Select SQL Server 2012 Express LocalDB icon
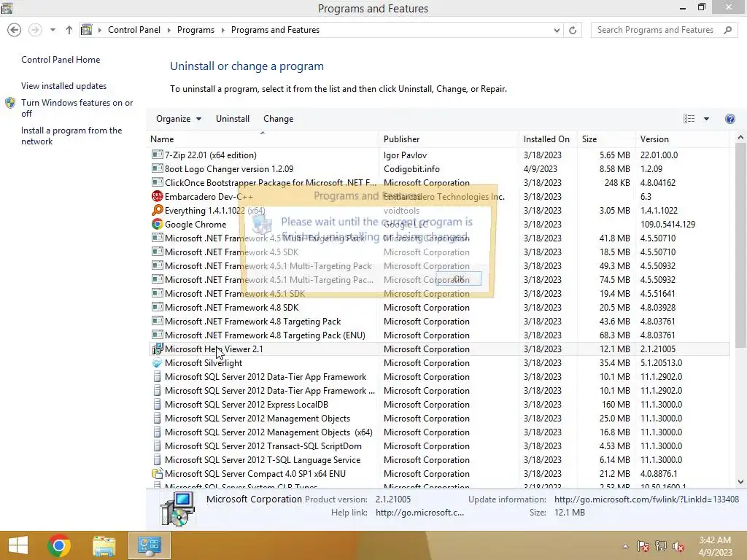Image resolution: width=747 pixels, height=560 pixels. point(158,404)
